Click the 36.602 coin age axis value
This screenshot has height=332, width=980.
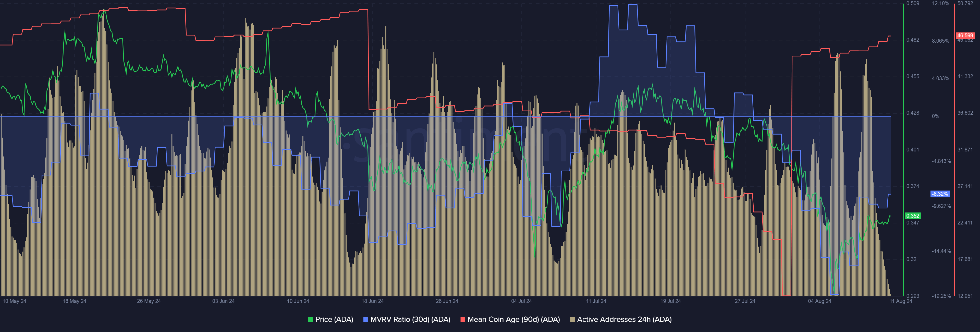965,113
